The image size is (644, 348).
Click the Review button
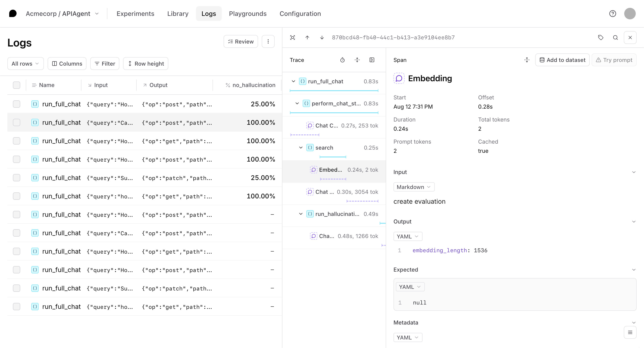(x=241, y=41)
